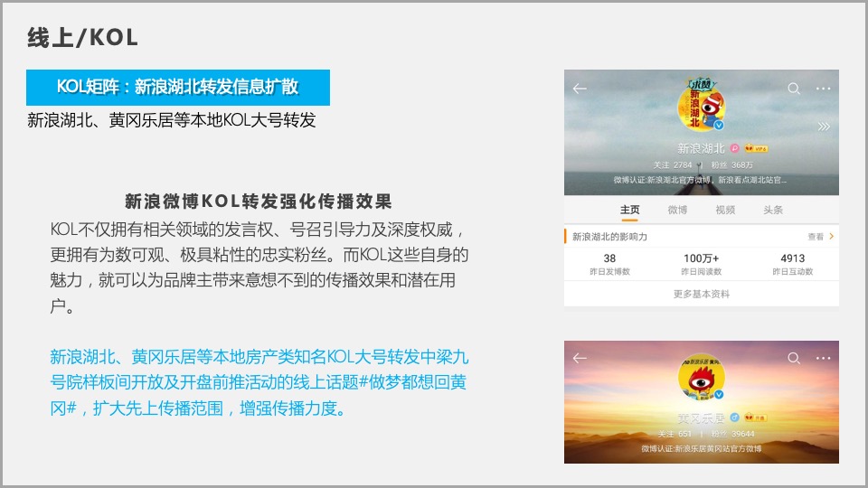This screenshot has height=488, width=868.
Task: Click slide title 线上/KOL
Action: coord(82,38)
